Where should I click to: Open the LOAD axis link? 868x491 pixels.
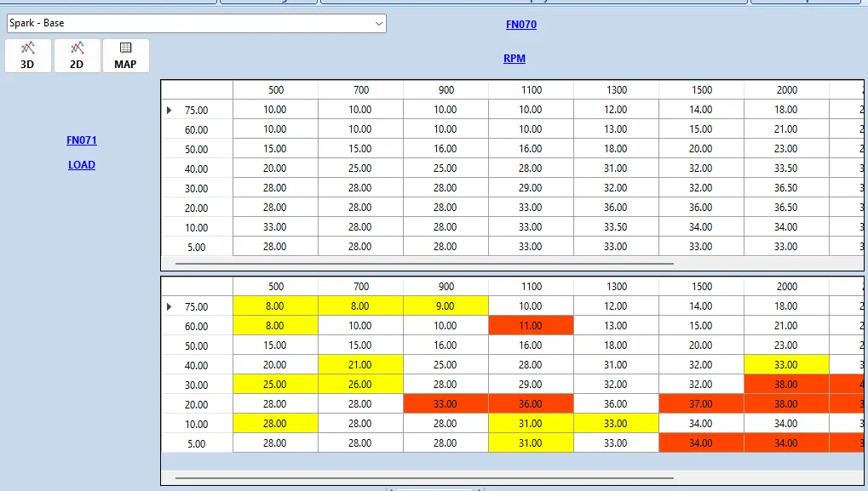pyautogui.click(x=82, y=165)
